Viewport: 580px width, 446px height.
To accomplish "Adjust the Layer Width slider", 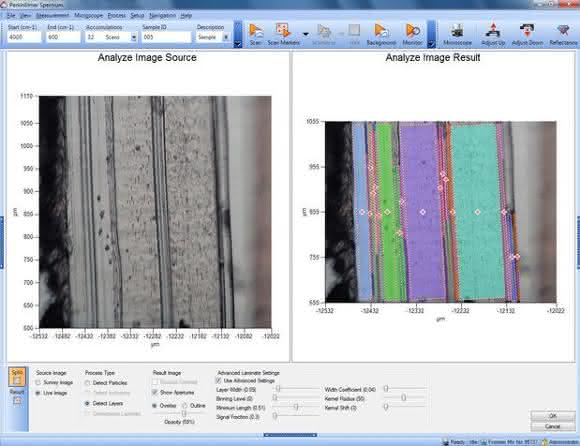I will point(278,389).
